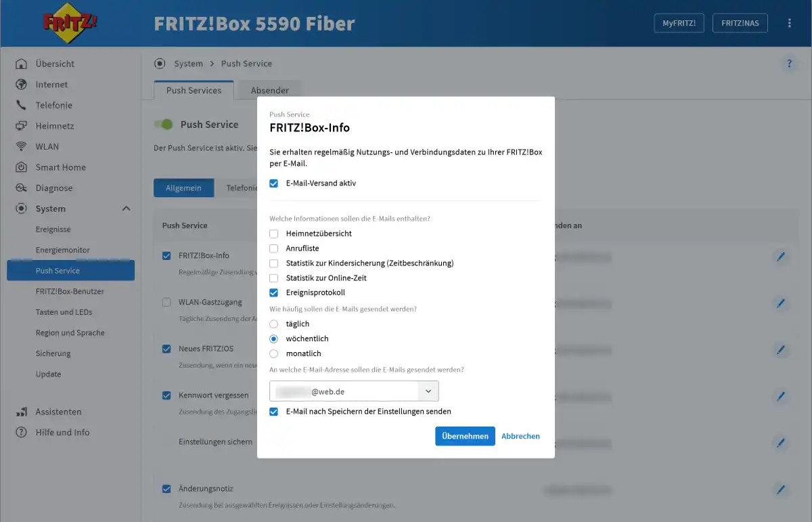Click the Assistenten icon in sidebar

tap(21, 412)
